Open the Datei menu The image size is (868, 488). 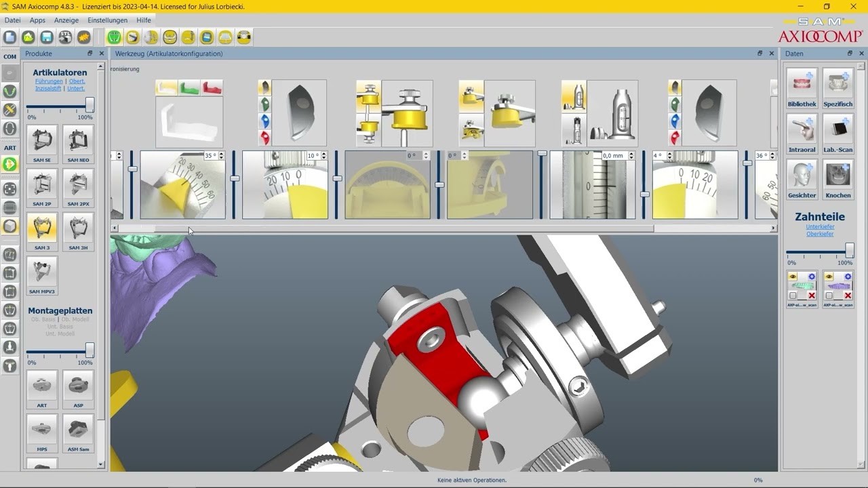[12, 20]
